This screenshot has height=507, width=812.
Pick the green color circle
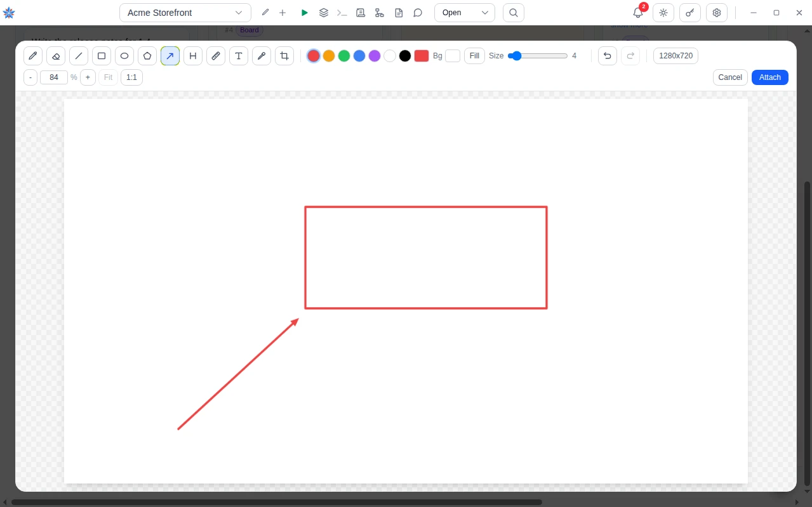click(344, 56)
